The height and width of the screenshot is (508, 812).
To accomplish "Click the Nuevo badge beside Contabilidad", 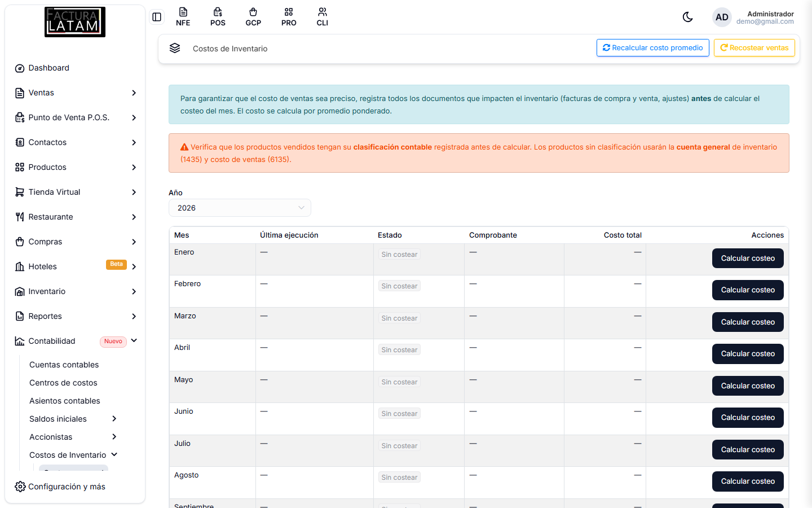I will 113,341.
